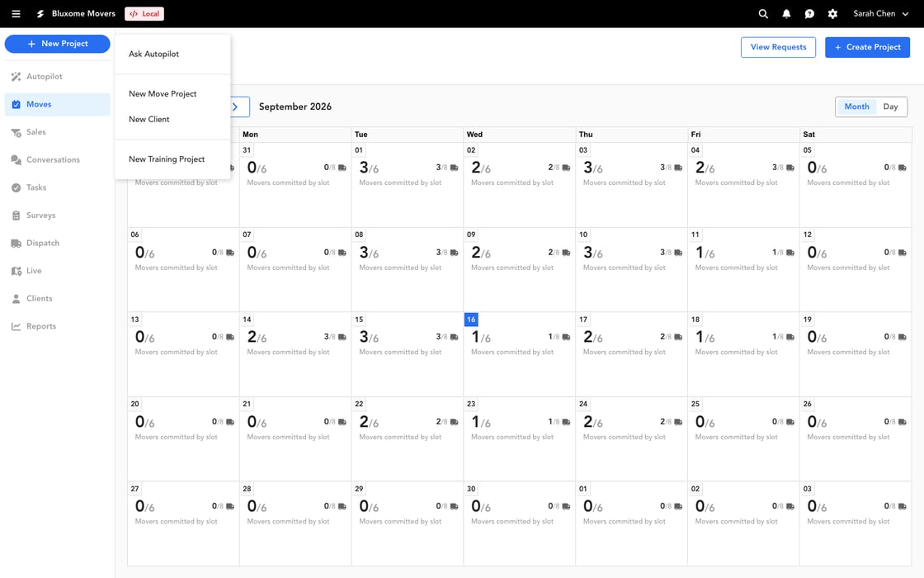The width and height of the screenshot is (924, 578).
Task: Select today's date 16 in calendar
Action: (x=471, y=320)
